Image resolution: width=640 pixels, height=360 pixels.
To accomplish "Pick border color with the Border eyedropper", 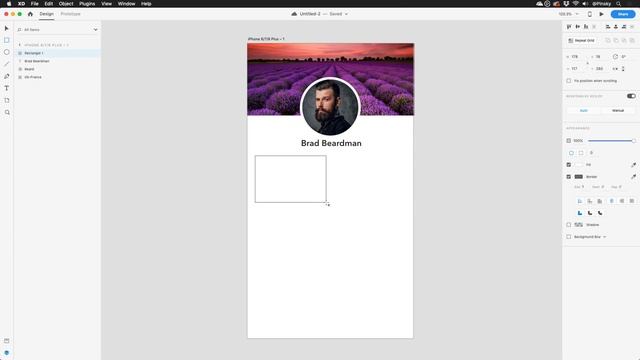I will (x=633, y=177).
